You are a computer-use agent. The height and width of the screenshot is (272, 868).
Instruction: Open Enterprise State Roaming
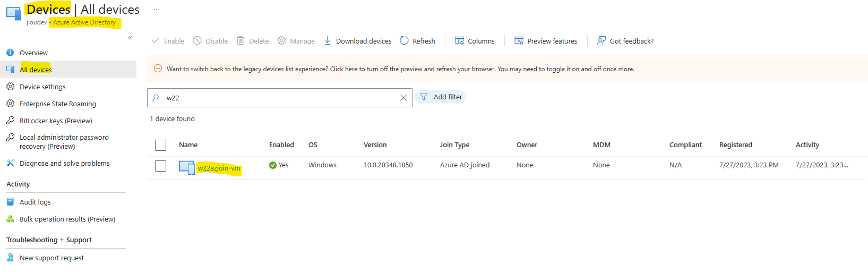(58, 104)
